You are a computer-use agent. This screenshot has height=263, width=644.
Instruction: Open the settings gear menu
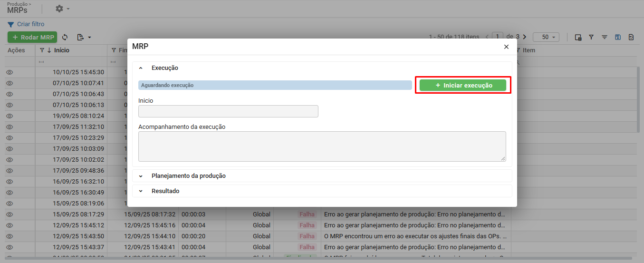59,9
